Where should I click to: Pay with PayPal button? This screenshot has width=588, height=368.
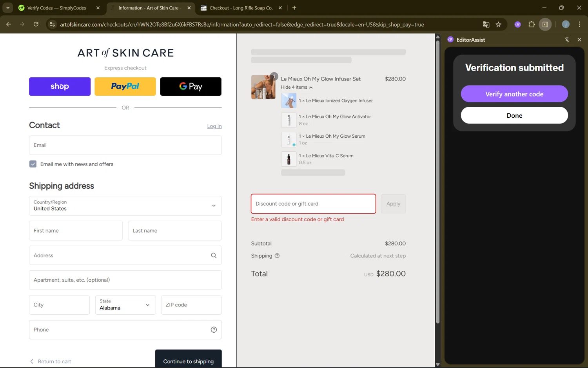point(125,86)
